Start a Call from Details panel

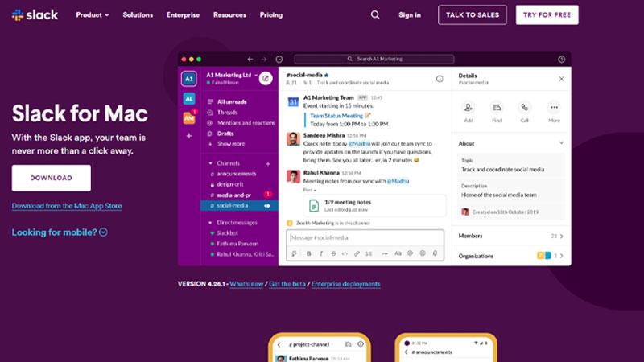click(525, 108)
